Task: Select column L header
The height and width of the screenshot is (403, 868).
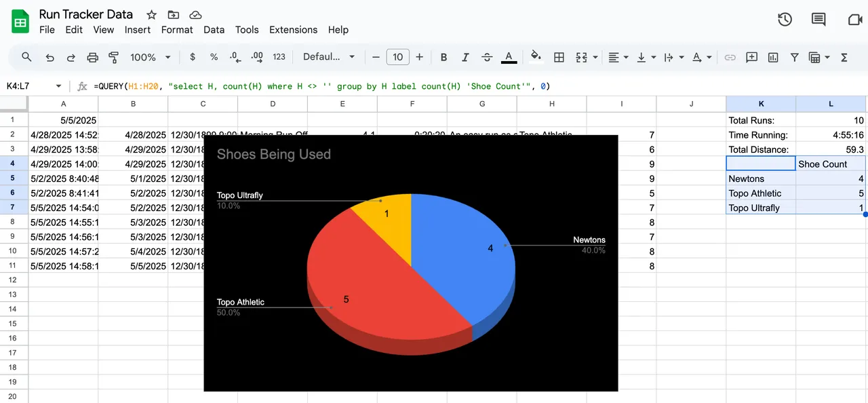Action: (x=831, y=104)
